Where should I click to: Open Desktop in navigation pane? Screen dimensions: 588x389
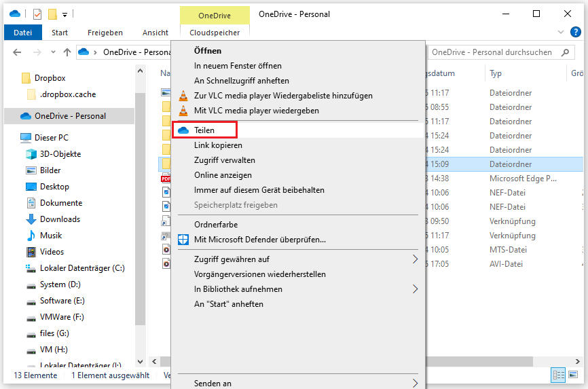coord(54,187)
